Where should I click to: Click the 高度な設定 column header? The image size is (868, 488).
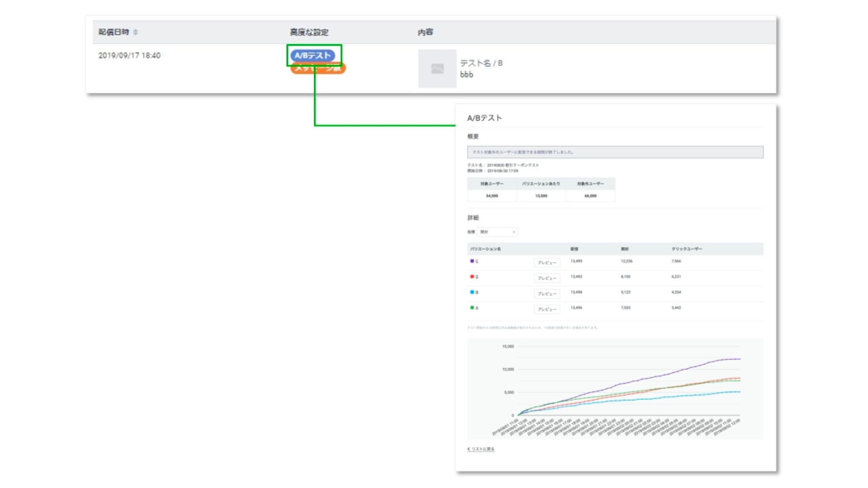click(309, 32)
